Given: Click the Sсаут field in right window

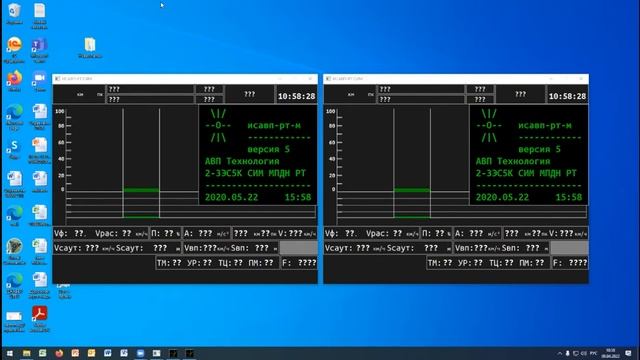Looking at the screenshot, I should (419, 248).
